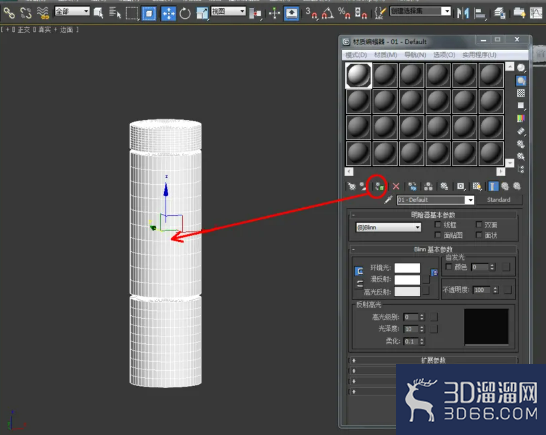Activate the Select and Scale tool
This screenshot has width=546, height=435.
click(202, 13)
